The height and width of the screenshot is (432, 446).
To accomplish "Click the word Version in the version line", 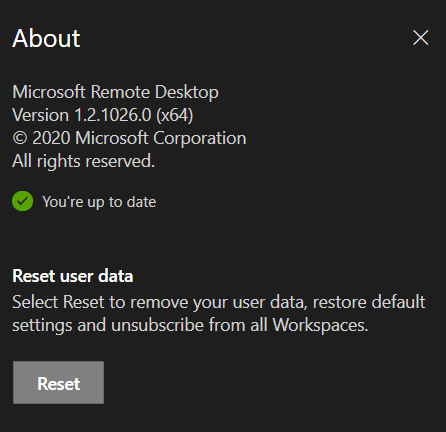I will [x=41, y=115].
